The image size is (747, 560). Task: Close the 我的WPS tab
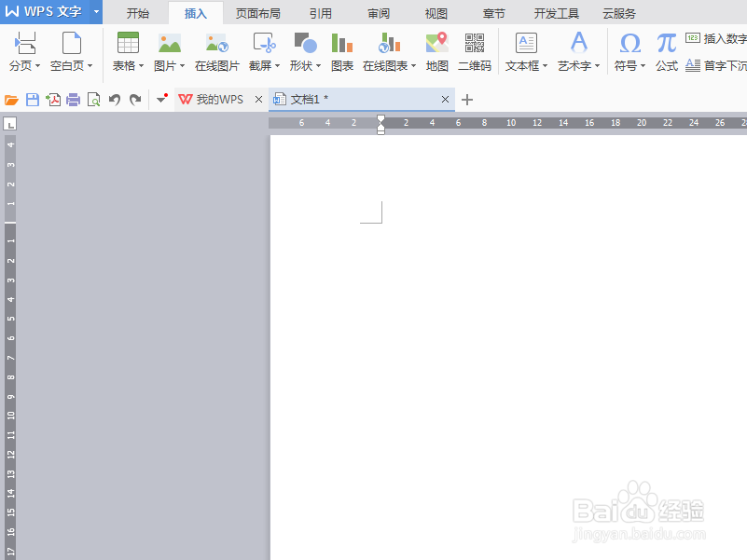(258, 100)
